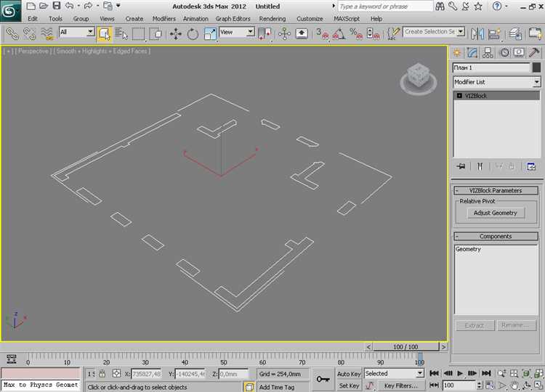Image resolution: width=545 pixels, height=392 pixels.
Task: Enable Auto Key animation mode
Action: tap(349, 374)
